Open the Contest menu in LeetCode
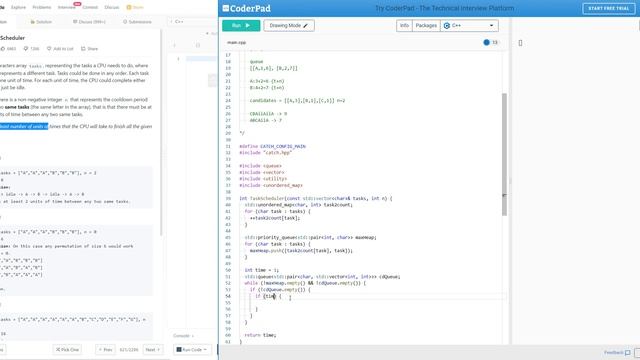The image size is (640, 360). tap(90, 7)
